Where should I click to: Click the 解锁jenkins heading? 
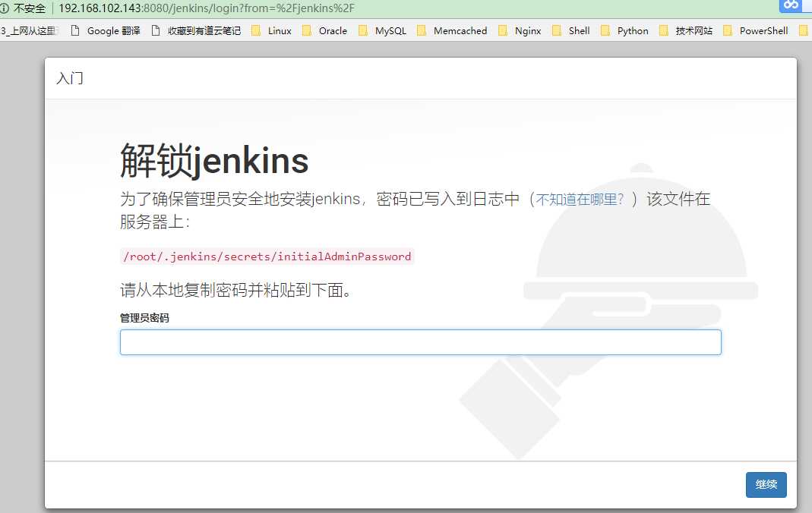214,160
